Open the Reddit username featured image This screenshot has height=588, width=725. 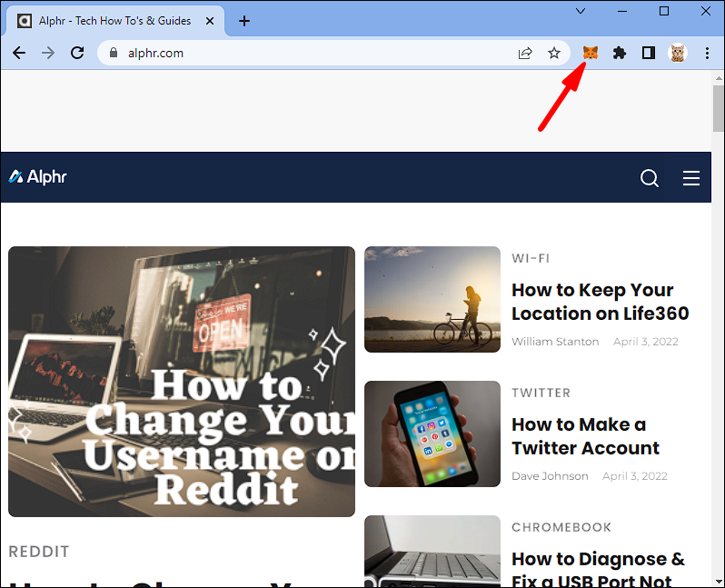(x=182, y=382)
